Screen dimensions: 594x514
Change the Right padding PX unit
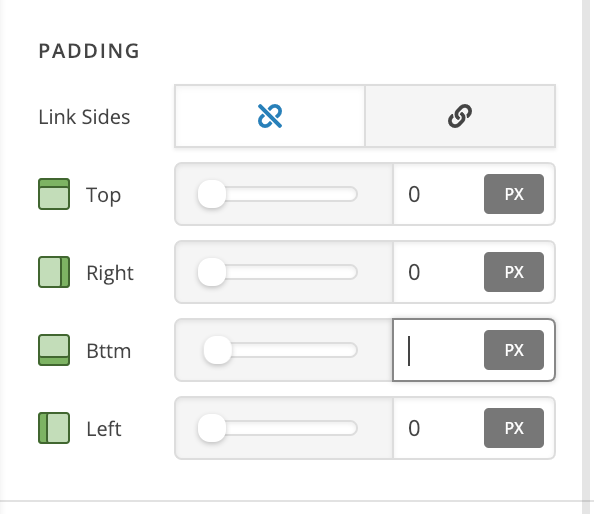point(514,272)
